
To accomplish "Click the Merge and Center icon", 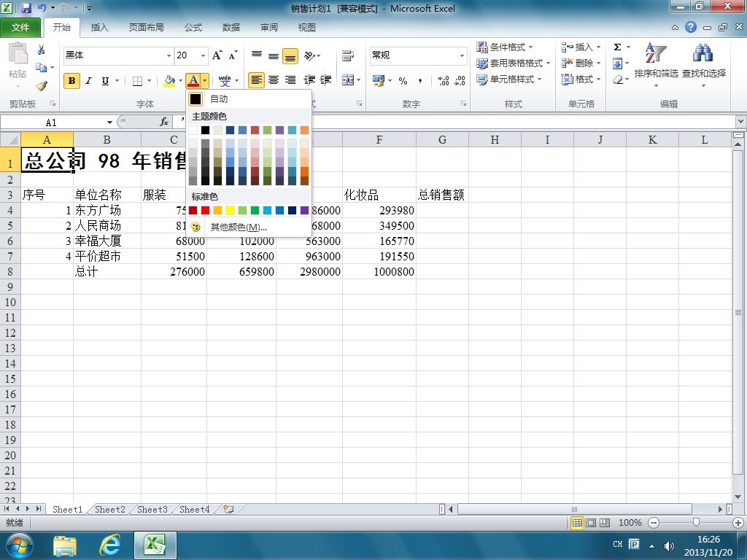I will (x=348, y=80).
